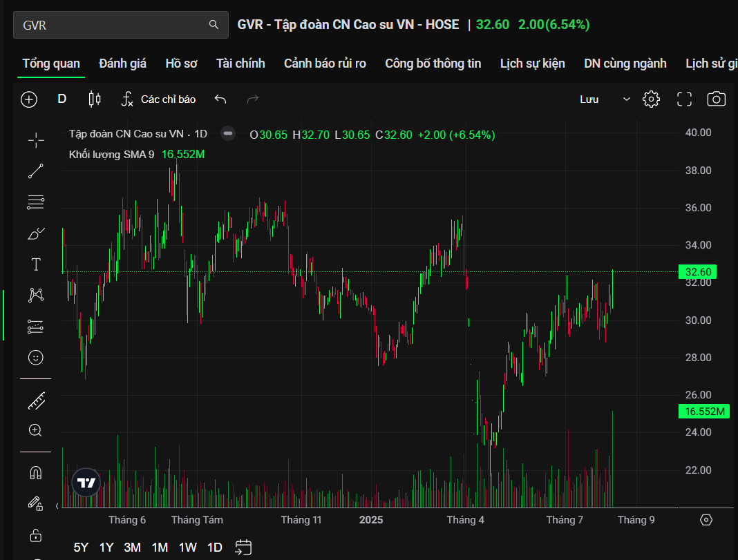Open the Cảnh báo rủi ro tab

click(325, 64)
